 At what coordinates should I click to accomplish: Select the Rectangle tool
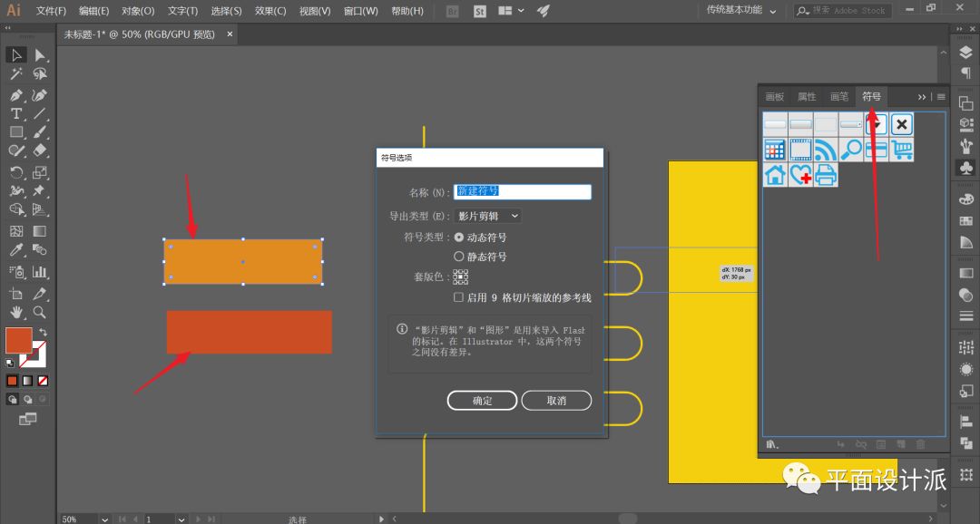click(x=16, y=132)
